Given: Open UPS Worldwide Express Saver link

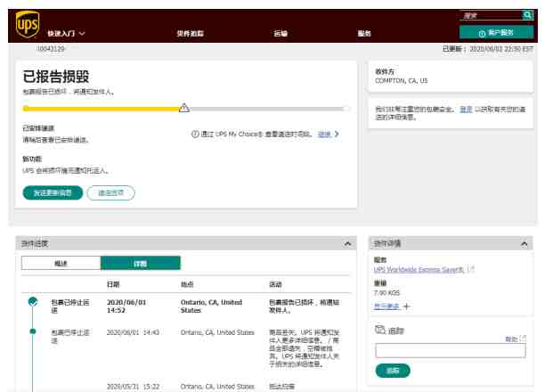Looking at the screenshot, I should (419, 270).
